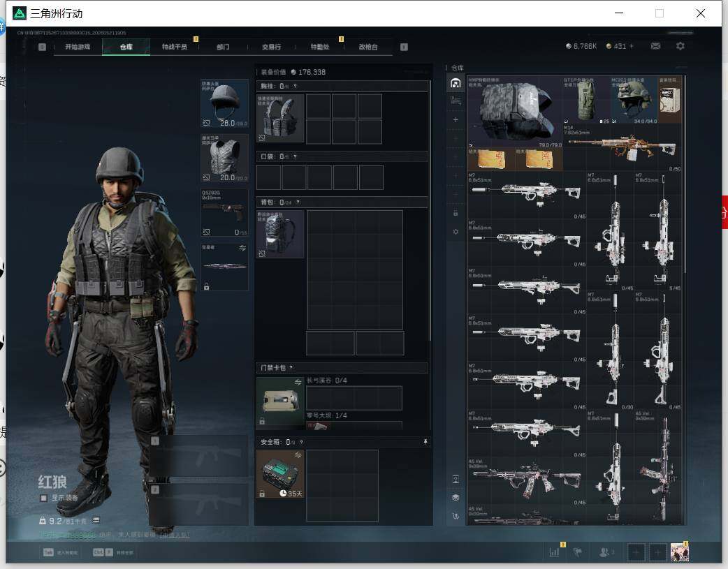The height and width of the screenshot is (569, 728).
Task: Click the stacked layers icon in sidebar
Action: pyautogui.click(x=456, y=498)
